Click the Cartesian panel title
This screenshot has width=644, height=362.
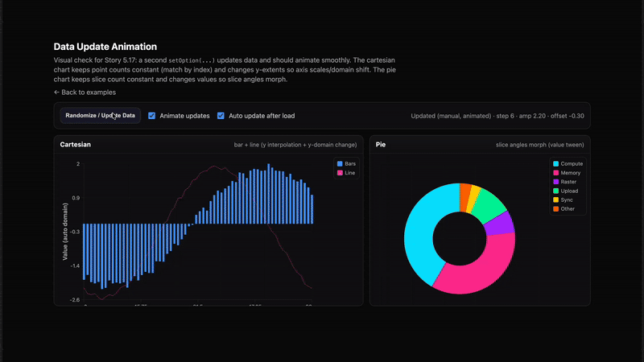[76, 145]
